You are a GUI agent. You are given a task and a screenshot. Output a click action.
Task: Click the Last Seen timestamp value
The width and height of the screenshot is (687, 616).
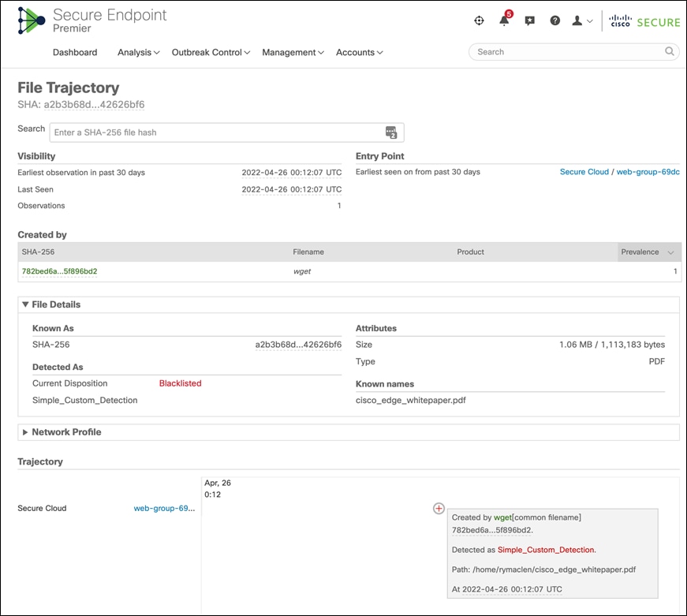pyautogui.click(x=292, y=189)
